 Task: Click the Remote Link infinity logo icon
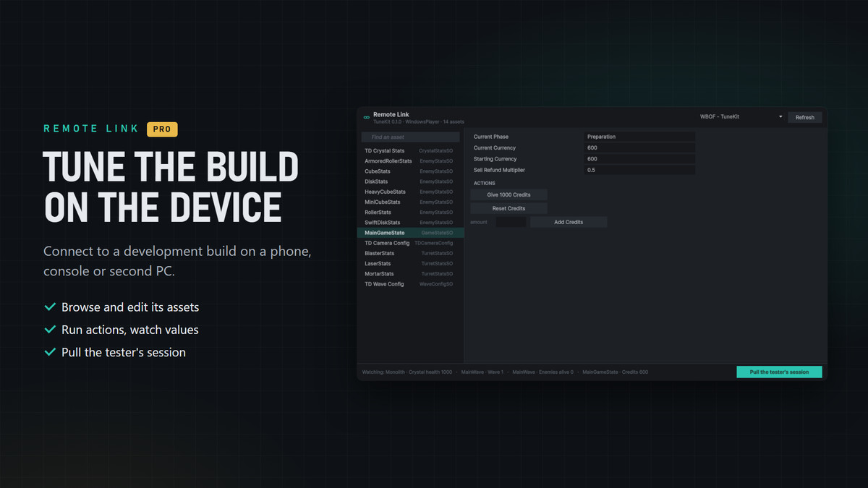tap(366, 118)
